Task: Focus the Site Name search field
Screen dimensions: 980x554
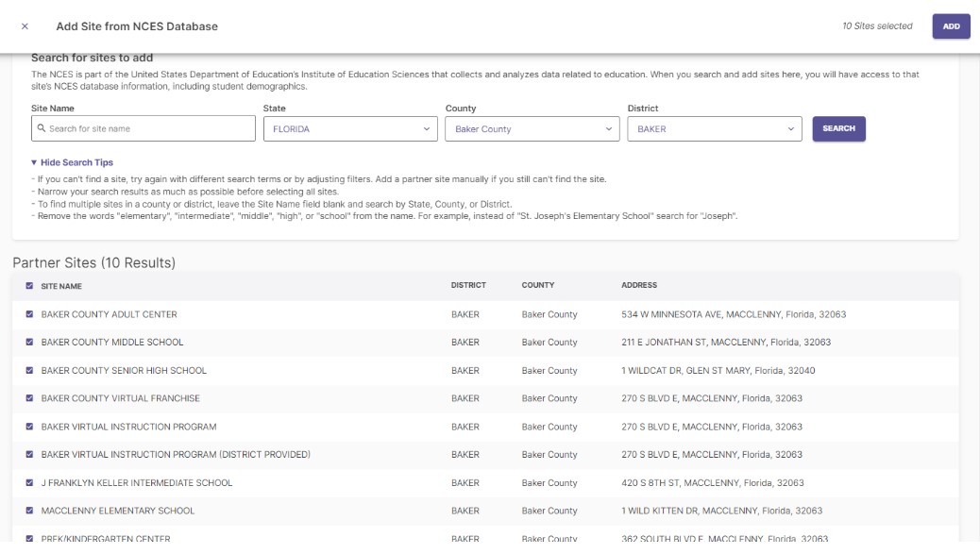Action: point(144,128)
